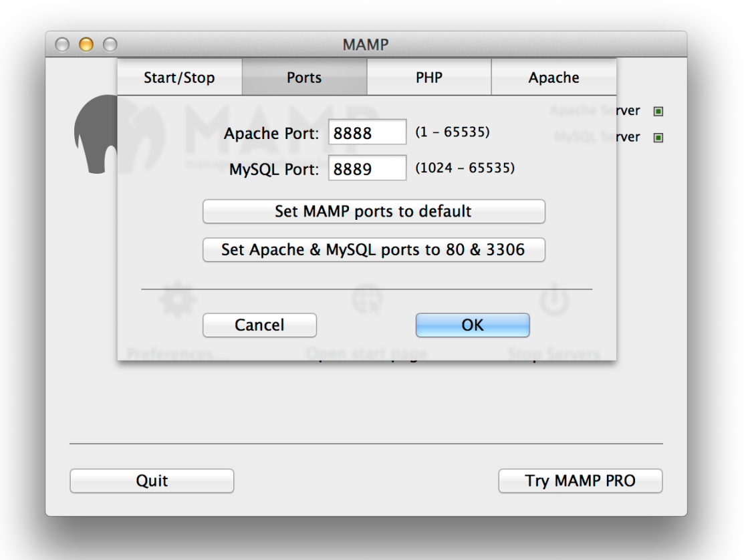Confirm port settings with OK
746x560 pixels.
pos(473,325)
